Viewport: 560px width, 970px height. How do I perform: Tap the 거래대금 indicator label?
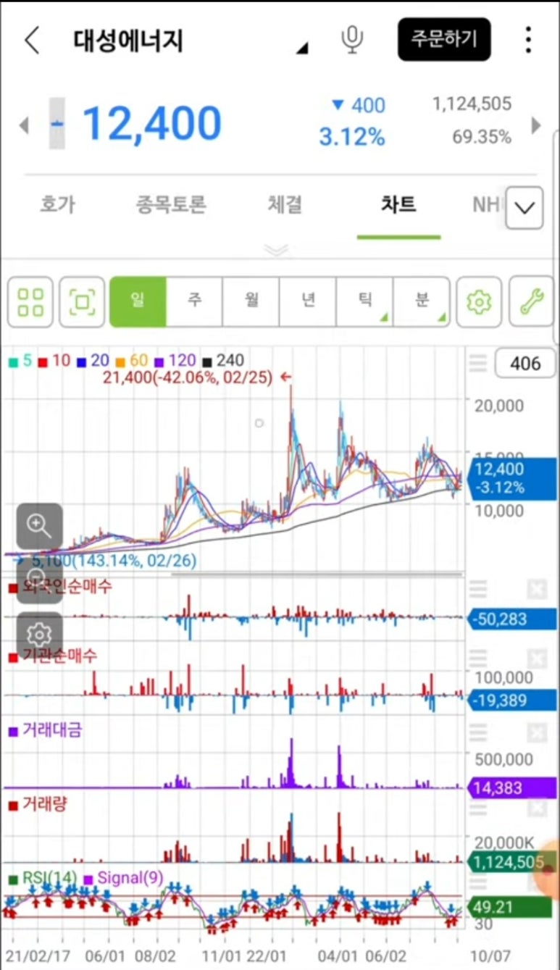point(45,729)
